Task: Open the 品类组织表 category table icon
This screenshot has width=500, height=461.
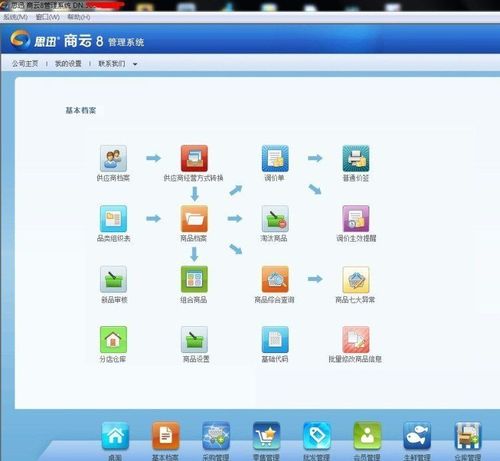Action: tap(113, 219)
